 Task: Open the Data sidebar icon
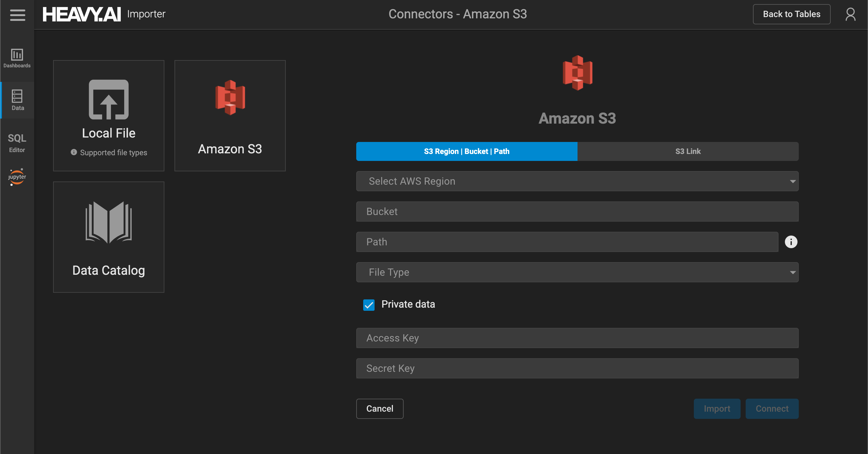click(x=17, y=100)
